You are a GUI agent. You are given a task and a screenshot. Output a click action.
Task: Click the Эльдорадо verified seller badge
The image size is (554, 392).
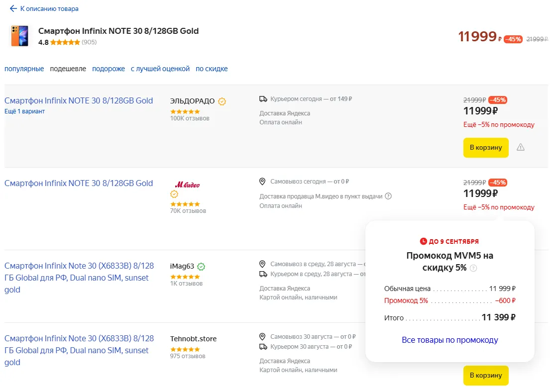coord(222,101)
